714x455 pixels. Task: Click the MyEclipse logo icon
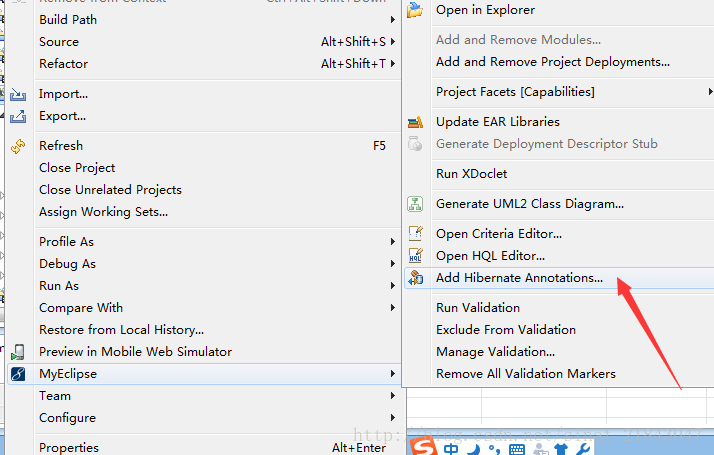point(18,374)
